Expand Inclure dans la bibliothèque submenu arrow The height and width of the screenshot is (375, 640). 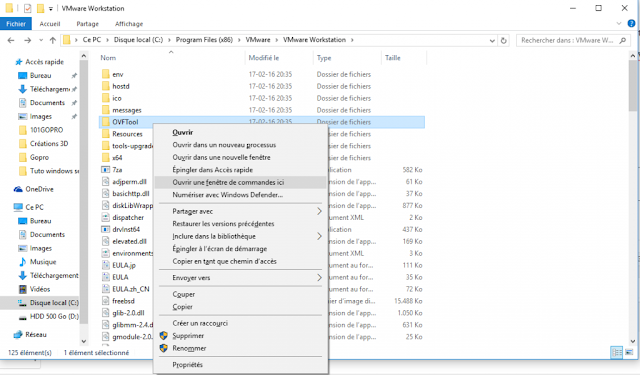point(319,236)
